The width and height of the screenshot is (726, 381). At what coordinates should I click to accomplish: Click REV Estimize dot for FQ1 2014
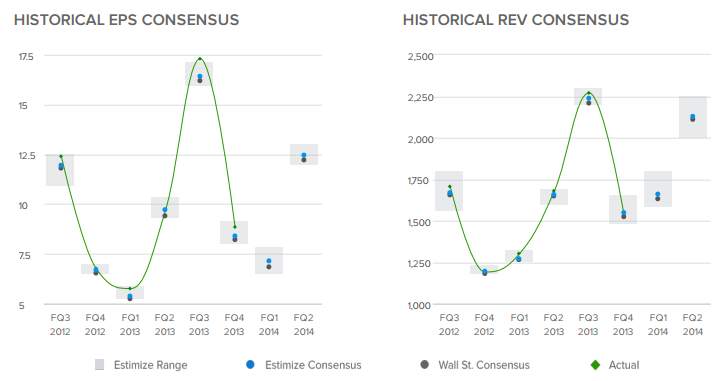[x=657, y=194]
